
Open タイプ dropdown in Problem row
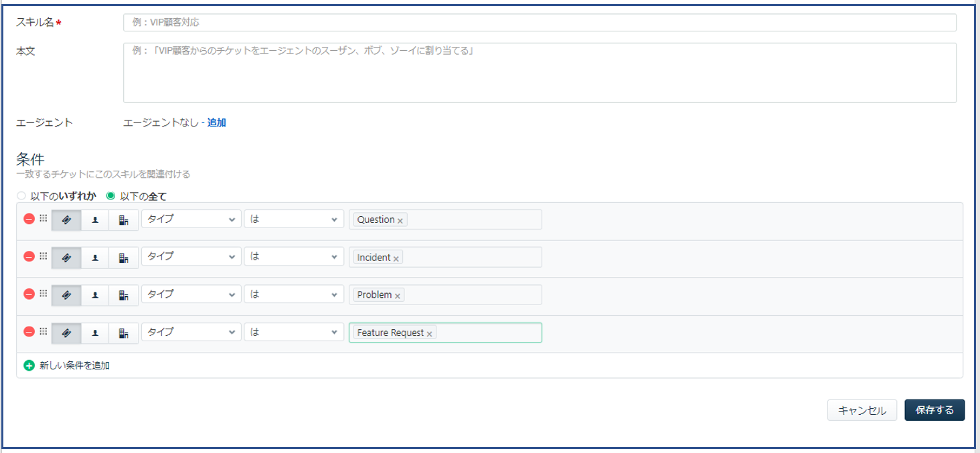tap(191, 294)
